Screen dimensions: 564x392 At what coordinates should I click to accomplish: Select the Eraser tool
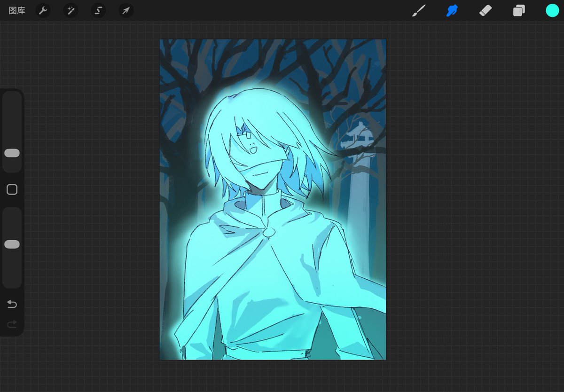coord(484,10)
